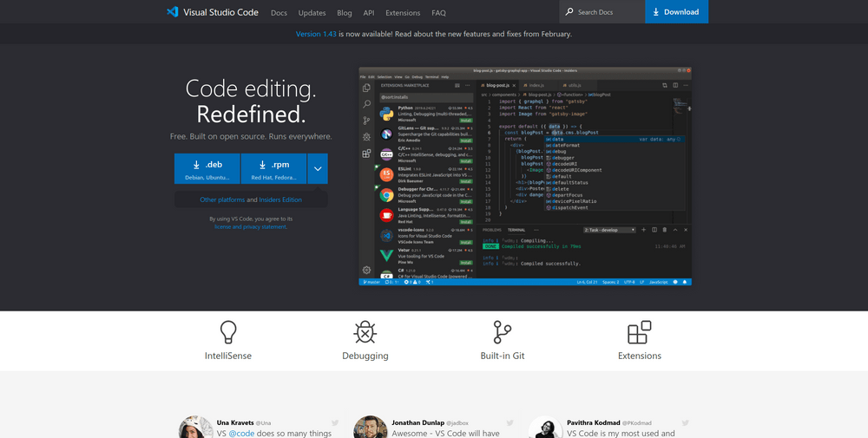
Task: Click the new terminal plus icon
Action: coord(644,230)
